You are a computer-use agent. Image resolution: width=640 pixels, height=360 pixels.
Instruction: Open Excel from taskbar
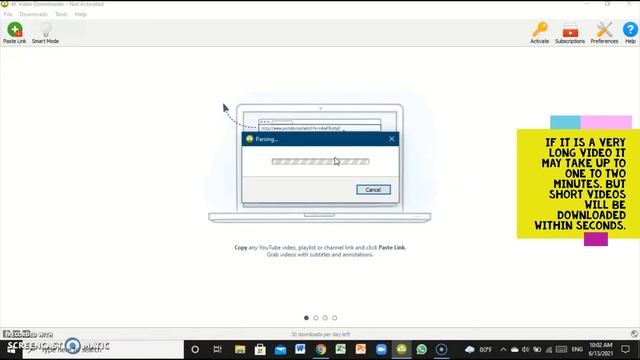340,349
